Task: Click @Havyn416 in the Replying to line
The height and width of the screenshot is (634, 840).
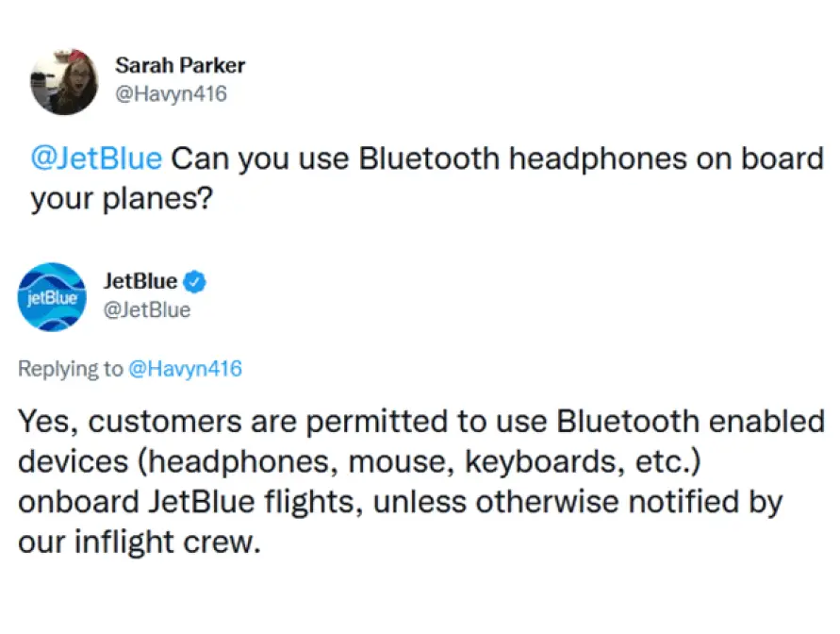Action: (185, 369)
